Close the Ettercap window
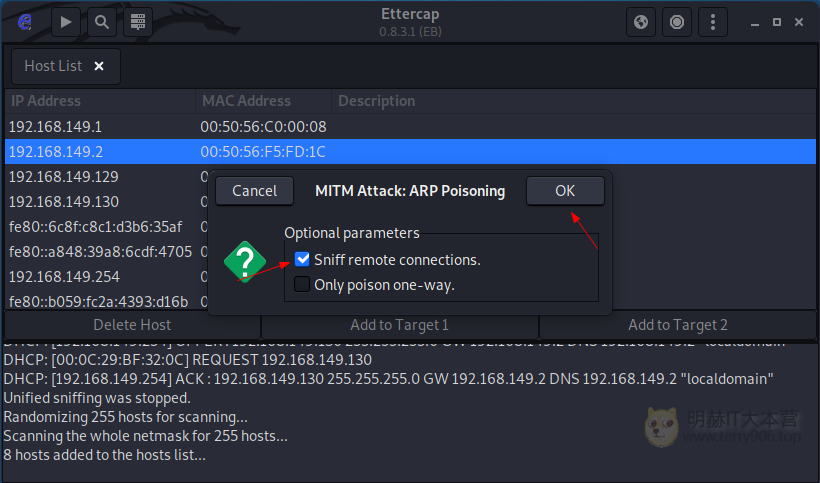Screen dimensions: 820x483 click(799, 22)
